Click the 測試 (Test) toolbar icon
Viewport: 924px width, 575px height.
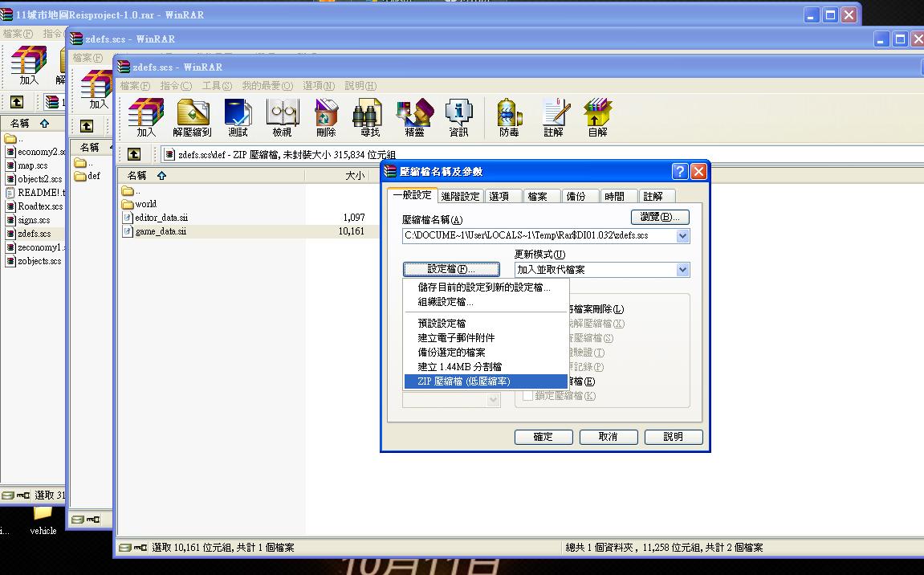pyautogui.click(x=238, y=117)
